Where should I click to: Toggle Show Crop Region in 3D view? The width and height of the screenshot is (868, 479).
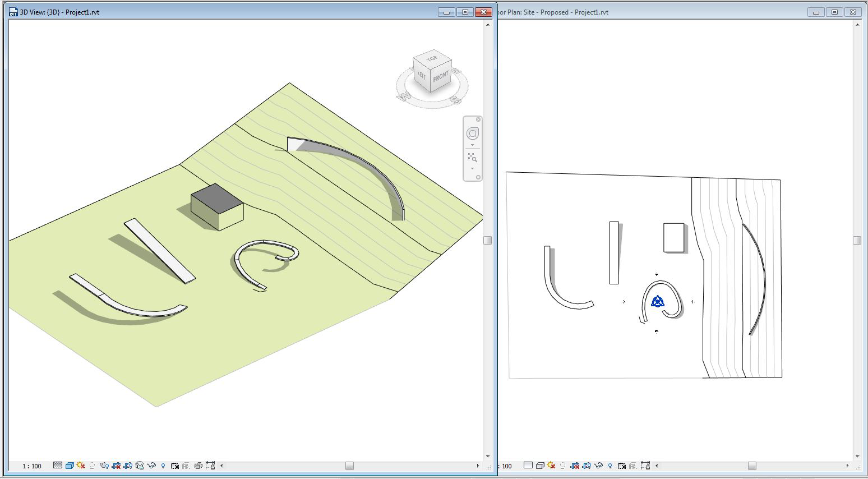coord(128,466)
